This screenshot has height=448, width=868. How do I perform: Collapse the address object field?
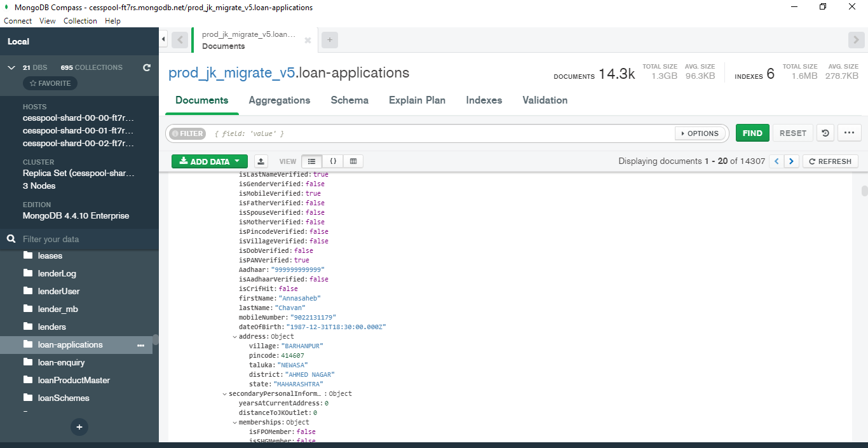click(x=235, y=337)
